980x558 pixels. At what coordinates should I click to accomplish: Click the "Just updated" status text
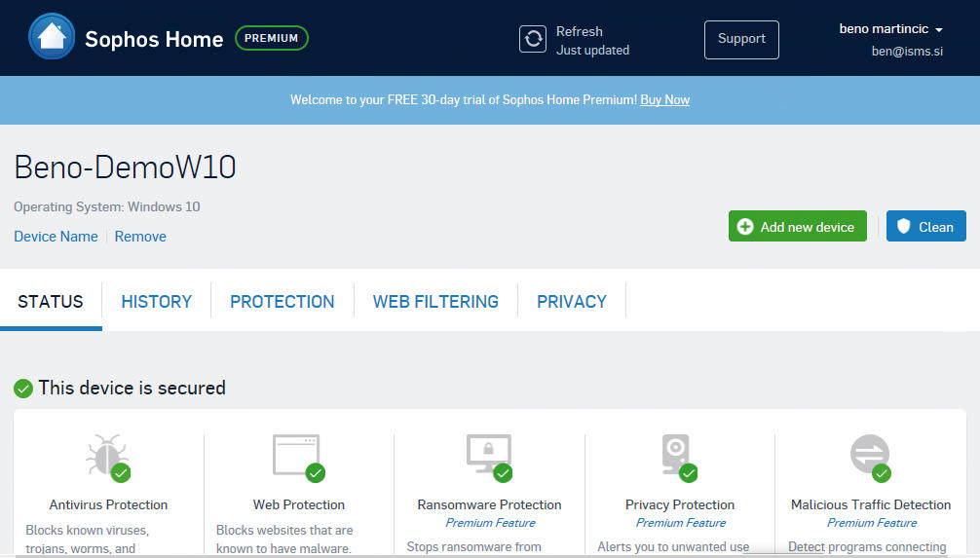(x=592, y=51)
